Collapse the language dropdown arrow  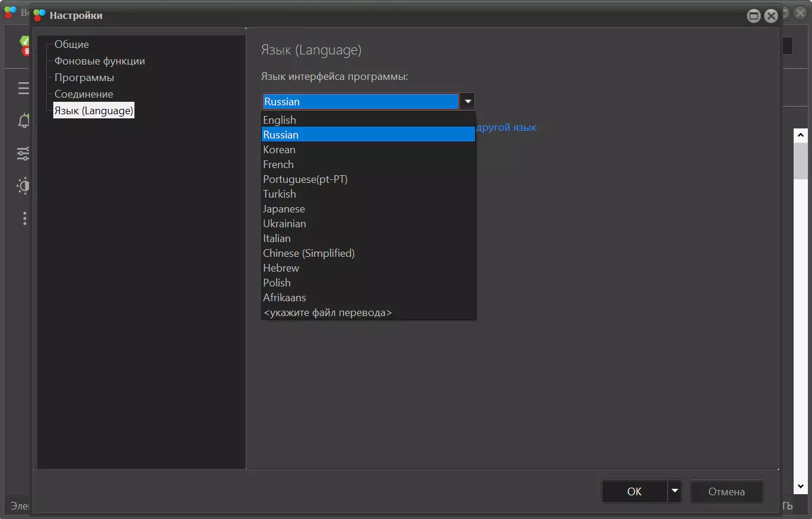pyautogui.click(x=468, y=102)
